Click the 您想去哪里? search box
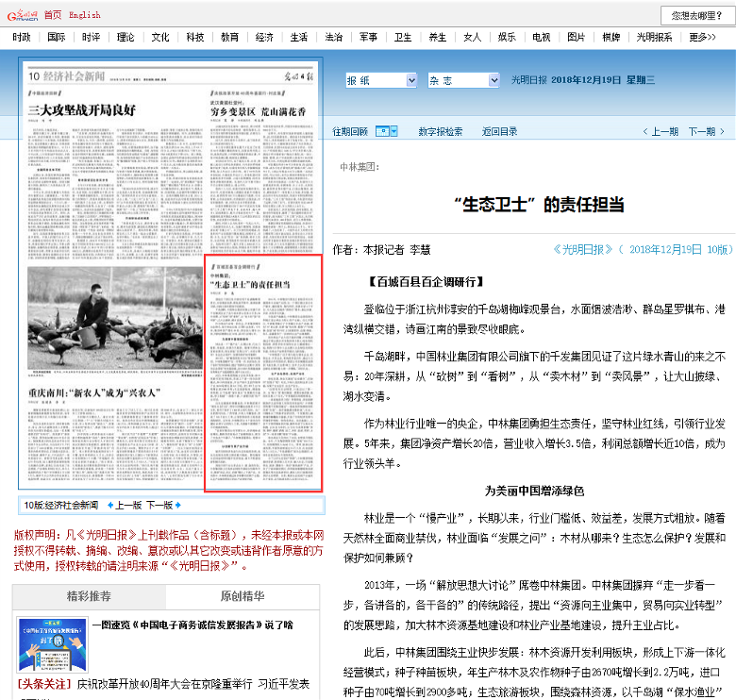This screenshot has height=700, width=736. coord(696,15)
